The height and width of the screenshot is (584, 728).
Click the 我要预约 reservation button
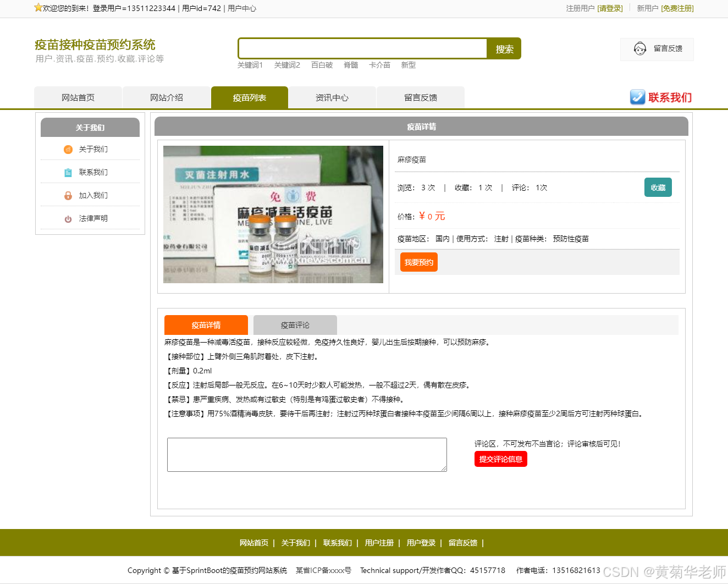(418, 262)
